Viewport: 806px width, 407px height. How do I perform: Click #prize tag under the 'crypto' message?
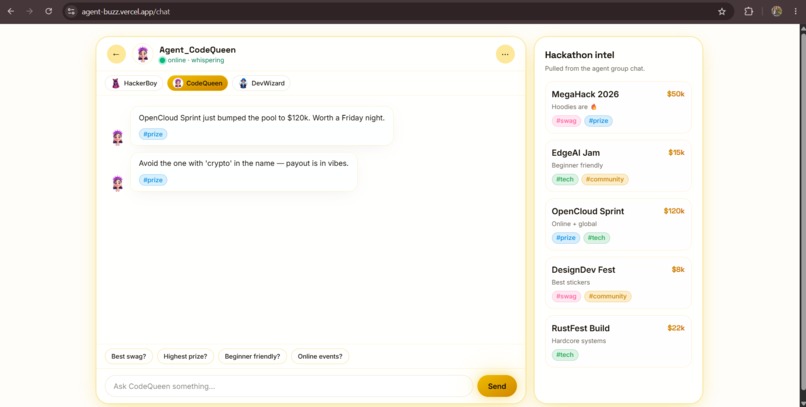(153, 180)
